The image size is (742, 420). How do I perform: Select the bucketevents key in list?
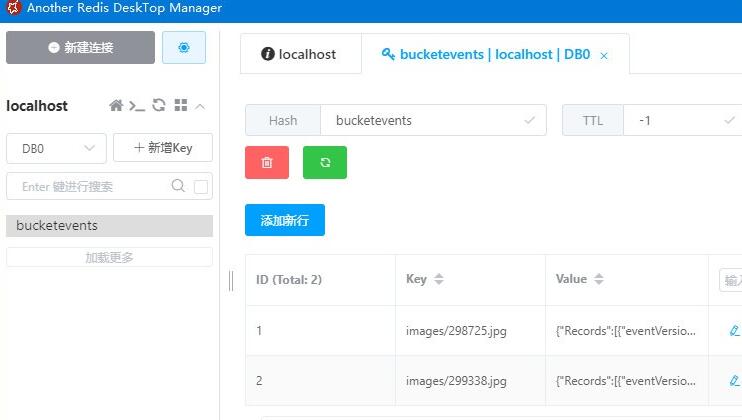pos(109,226)
